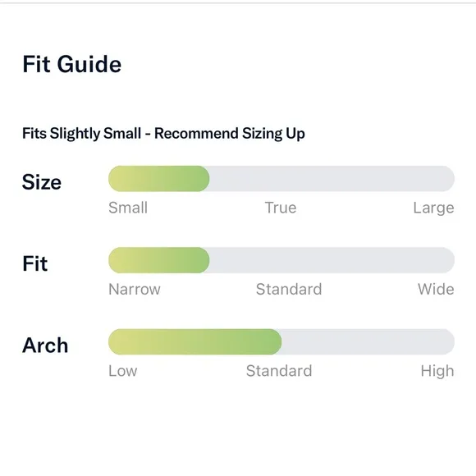Click the Fit row title
The height and width of the screenshot is (476, 476).
pos(35,263)
